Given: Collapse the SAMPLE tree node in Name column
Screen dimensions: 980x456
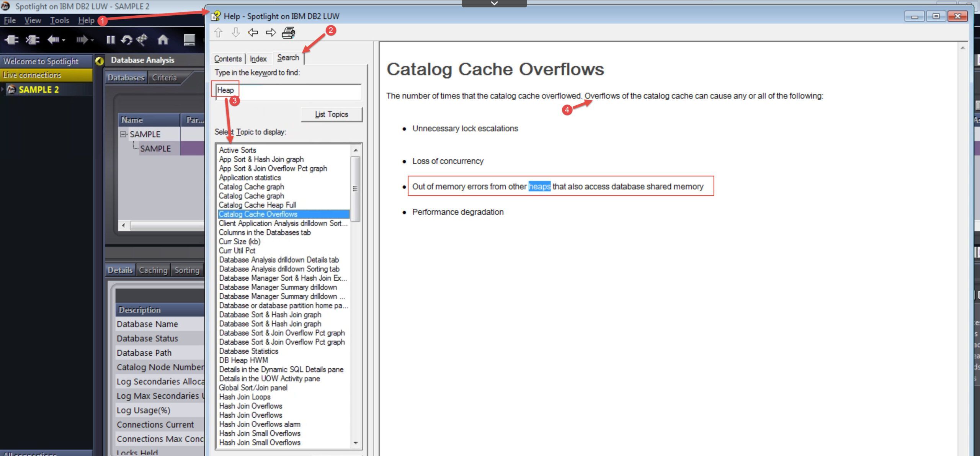Looking at the screenshot, I should [123, 134].
